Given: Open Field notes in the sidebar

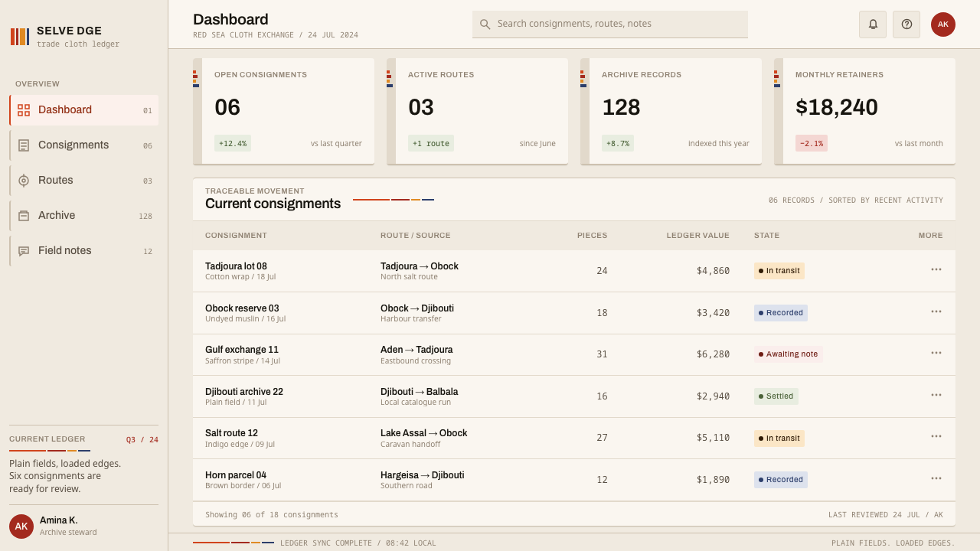Looking at the screenshot, I should [x=84, y=251].
